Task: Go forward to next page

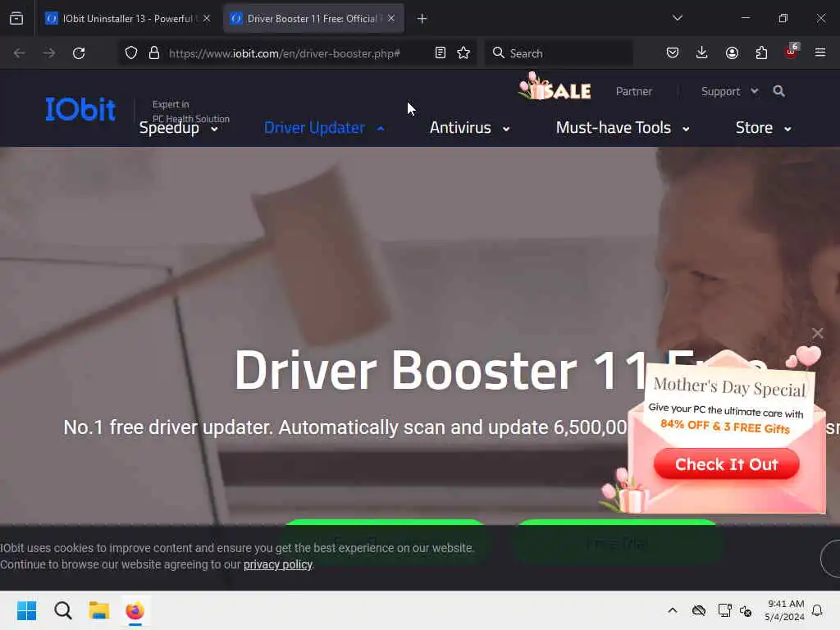Action: 49,53
